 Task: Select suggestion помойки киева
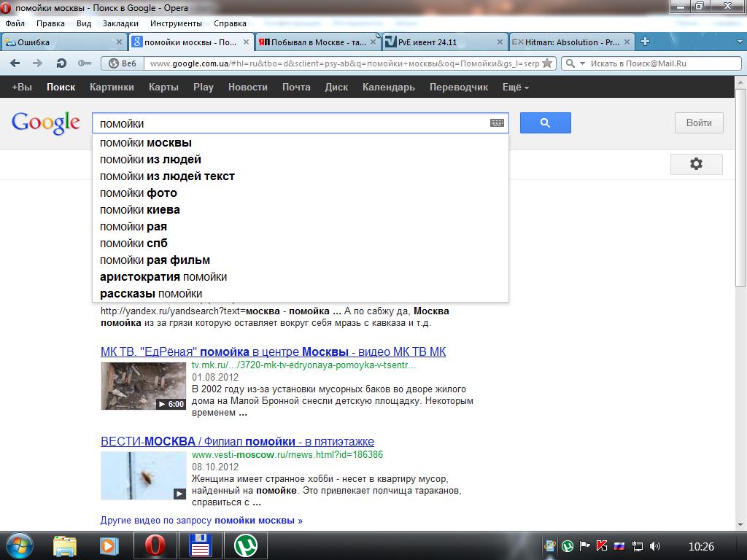coord(300,210)
